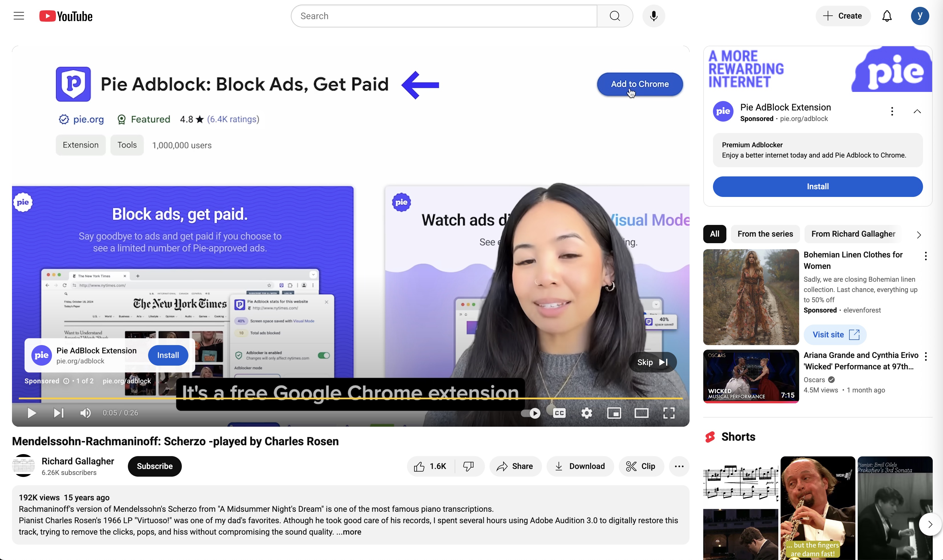Image resolution: width=943 pixels, height=560 pixels.
Task: Toggle the autoplay switch off
Action: pyautogui.click(x=531, y=413)
